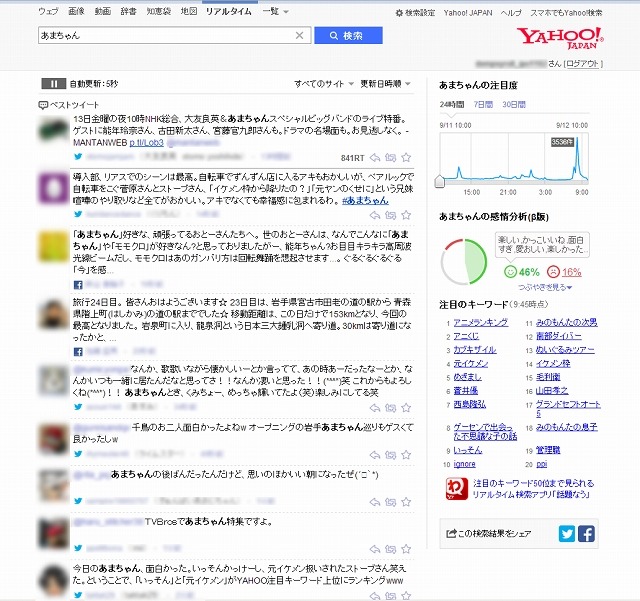
Task: Retweet the TVBros特集 tweet
Action: point(391,549)
